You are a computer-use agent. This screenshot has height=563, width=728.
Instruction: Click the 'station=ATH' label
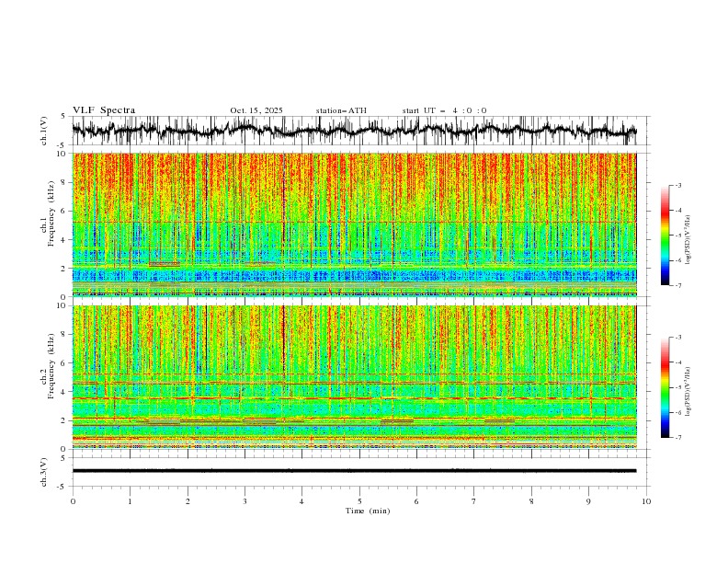(x=341, y=110)
